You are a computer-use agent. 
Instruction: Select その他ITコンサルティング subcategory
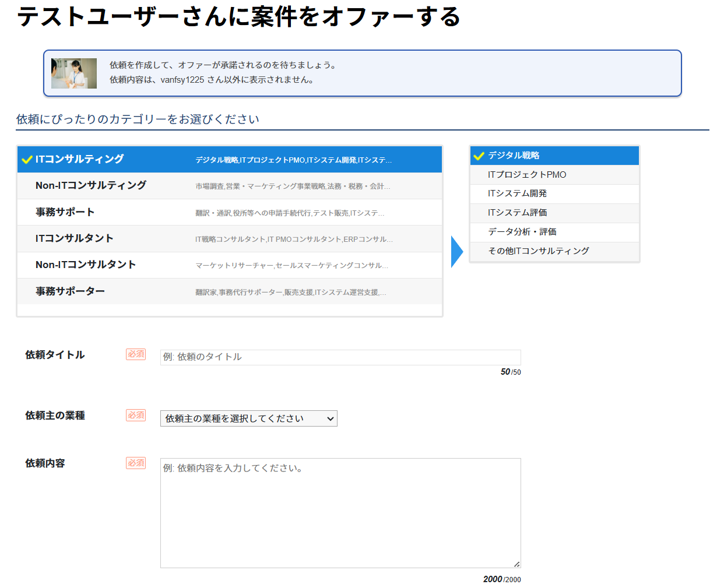[554, 251]
